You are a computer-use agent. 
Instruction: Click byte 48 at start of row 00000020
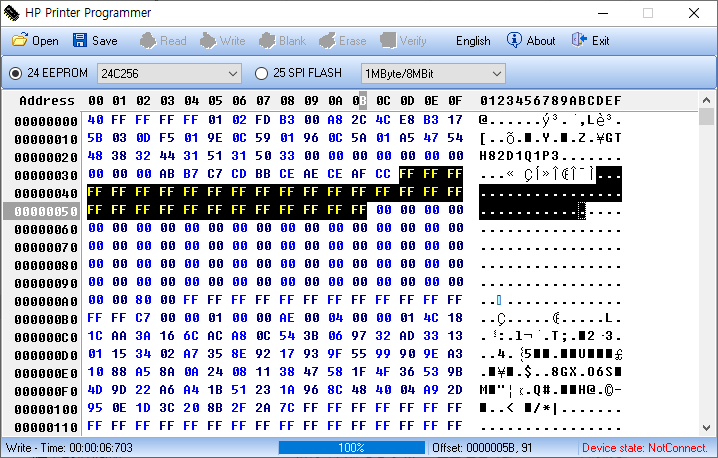click(95, 156)
